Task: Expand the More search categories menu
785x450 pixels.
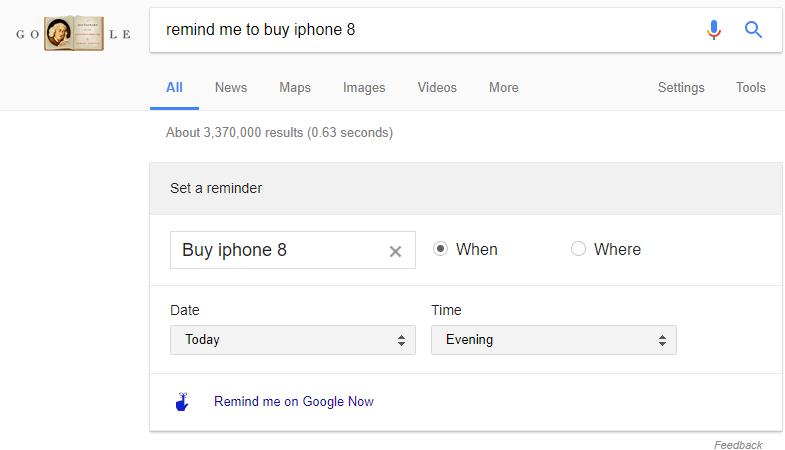Action: 504,88
